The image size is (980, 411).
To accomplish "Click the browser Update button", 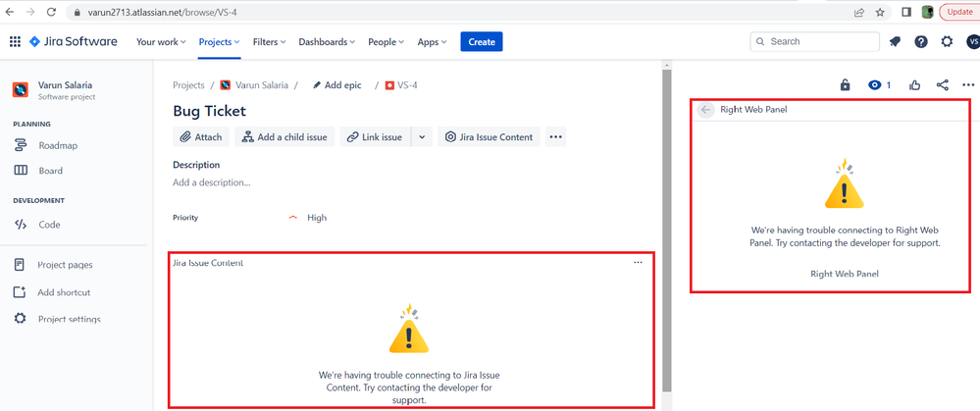I will (x=960, y=12).
